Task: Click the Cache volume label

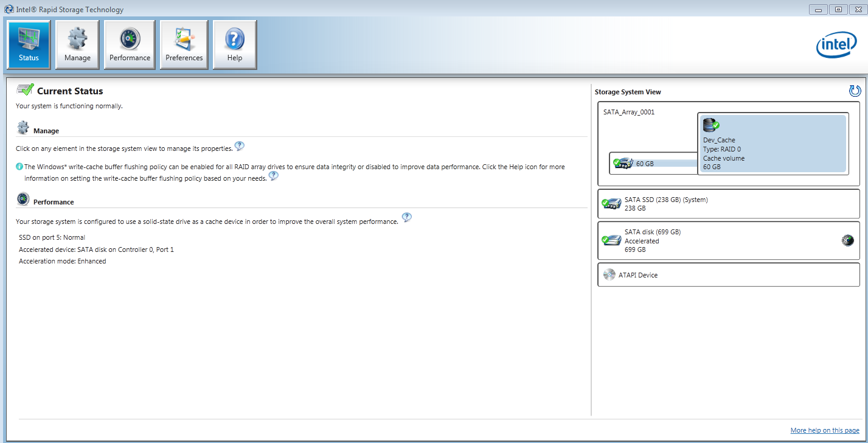Action: (x=724, y=158)
